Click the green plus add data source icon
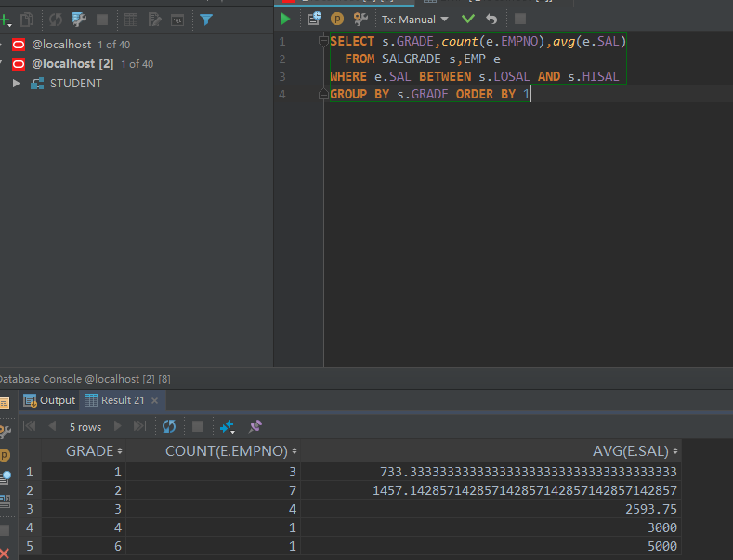Image resolution: width=733 pixels, height=560 pixels. coord(6,20)
